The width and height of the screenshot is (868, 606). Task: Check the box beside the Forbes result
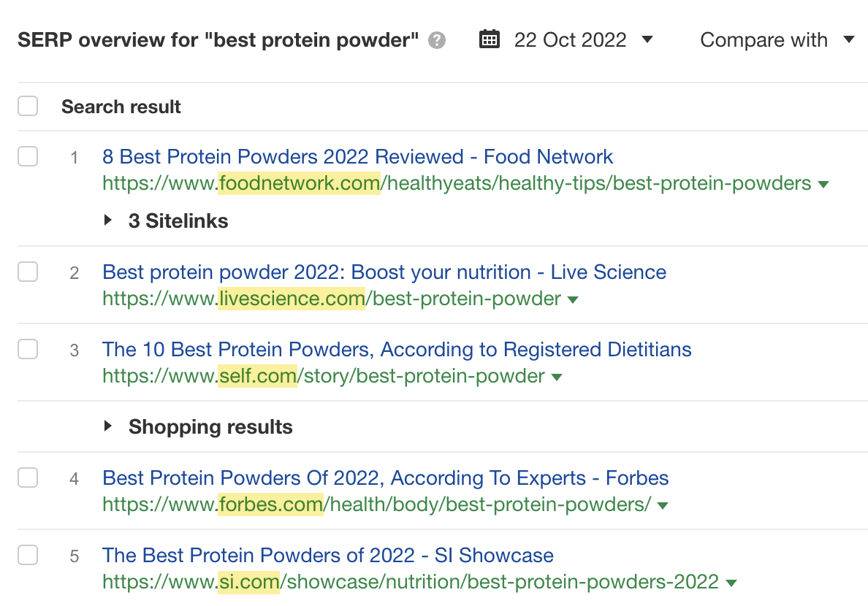point(27,477)
